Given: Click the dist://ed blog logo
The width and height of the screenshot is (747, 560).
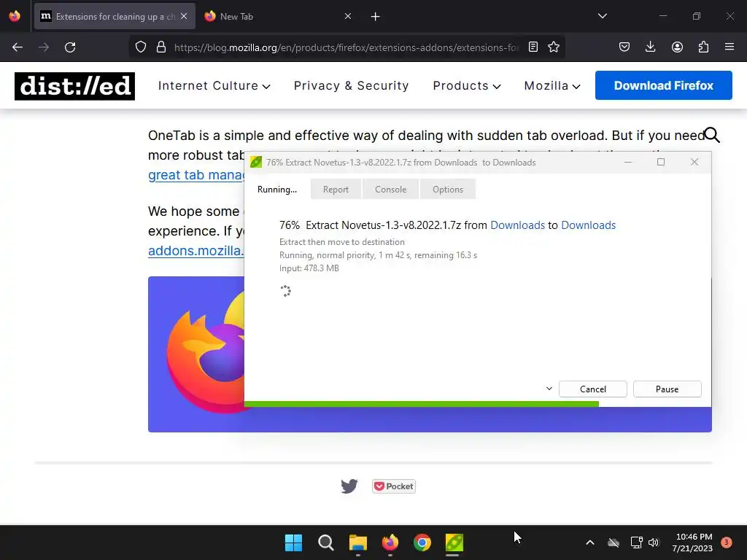Looking at the screenshot, I should [75, 86].
